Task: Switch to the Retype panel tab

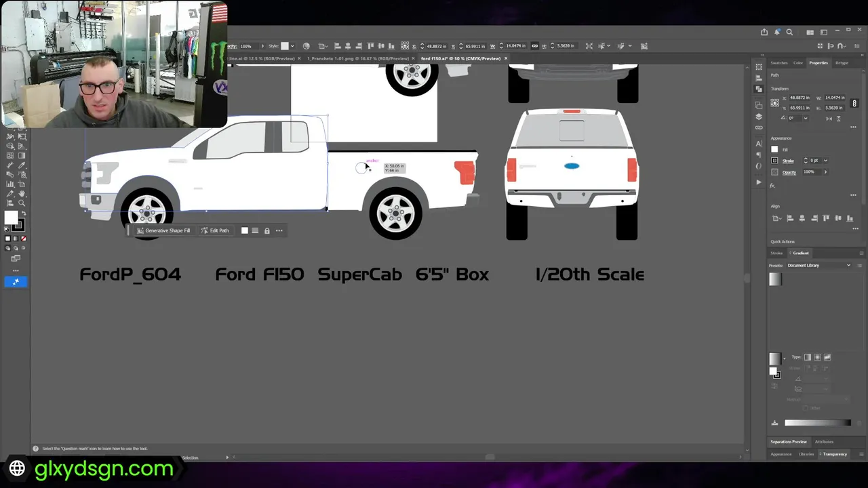Action: tap(842, 63)
